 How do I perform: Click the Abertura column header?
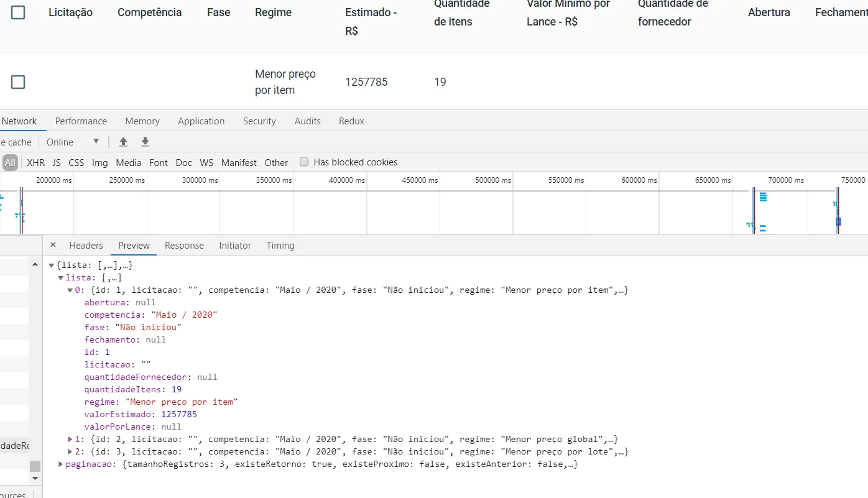point(769,12)
